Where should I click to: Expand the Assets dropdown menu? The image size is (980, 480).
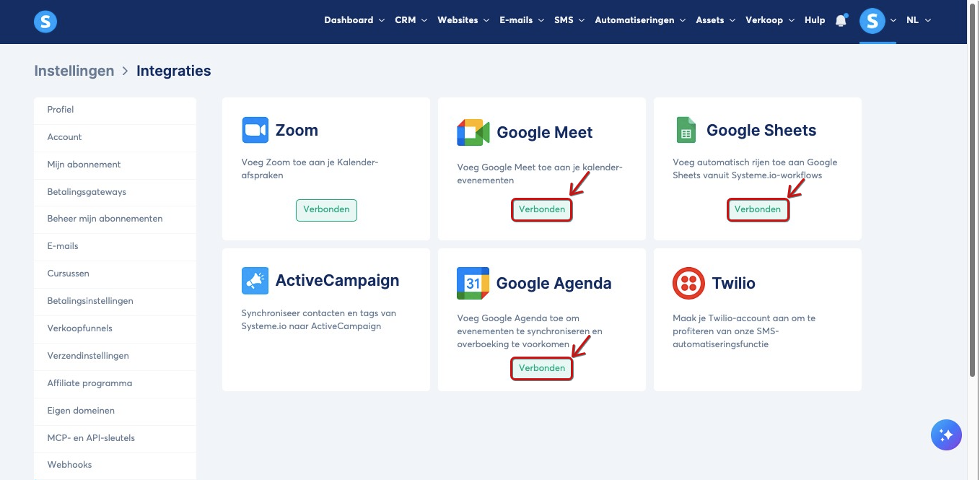(715, 20)
